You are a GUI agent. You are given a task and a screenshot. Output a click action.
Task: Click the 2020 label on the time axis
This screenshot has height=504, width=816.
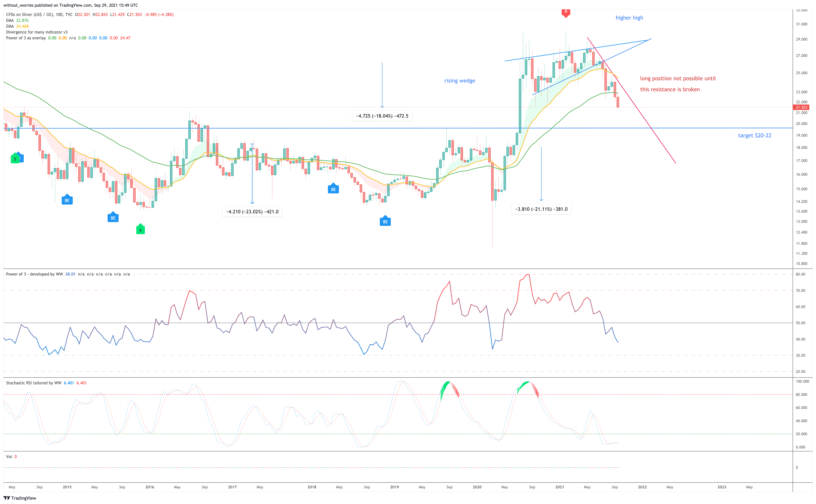(x=477, y=487)
